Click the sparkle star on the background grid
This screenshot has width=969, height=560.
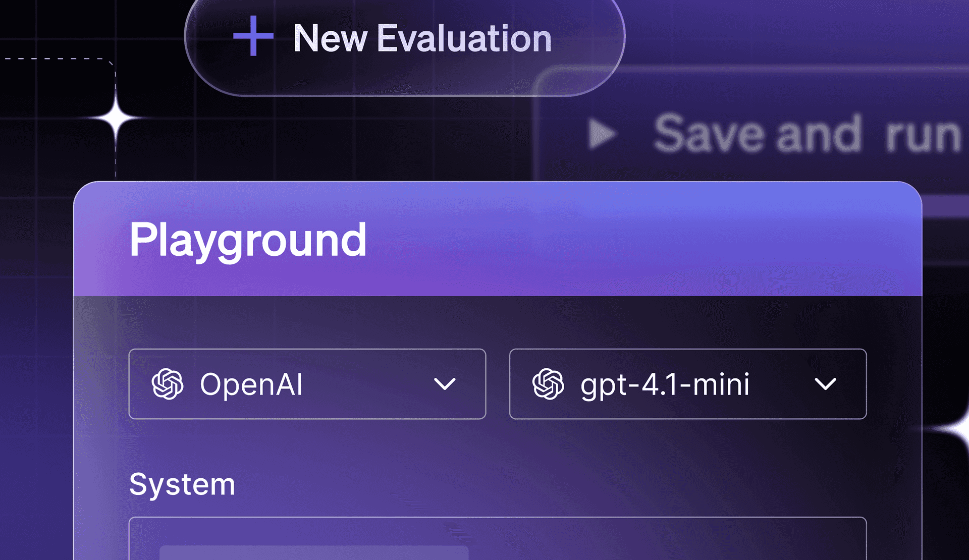(x=115, y=117)
